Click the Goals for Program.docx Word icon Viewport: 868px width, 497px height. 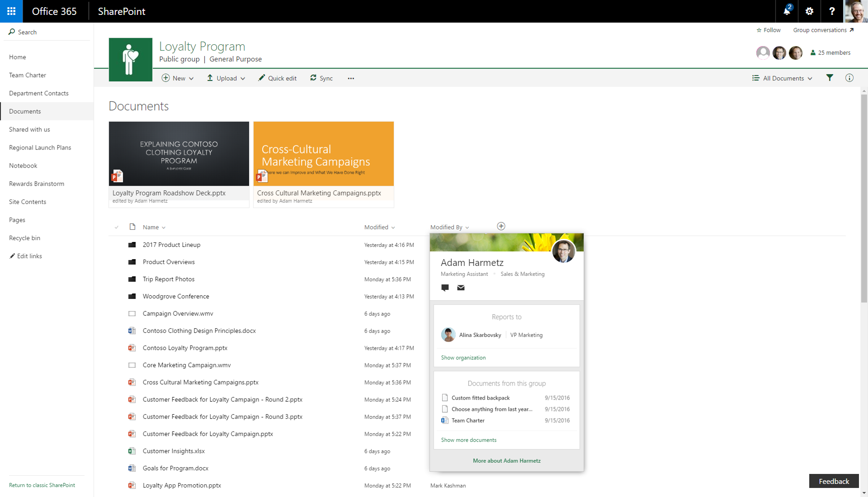(x=132, y=468)
